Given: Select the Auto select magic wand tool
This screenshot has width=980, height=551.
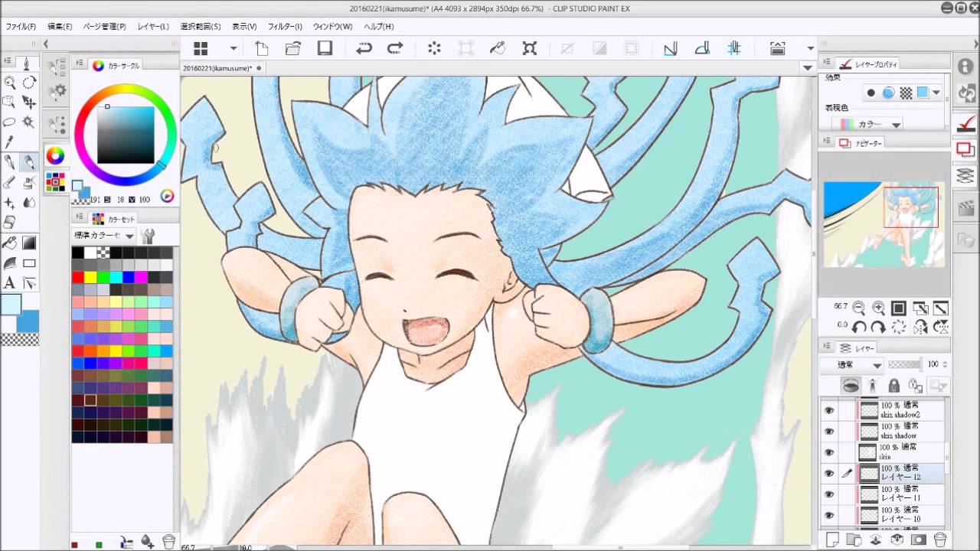Looking at the screenshot, I should point(29,122).
